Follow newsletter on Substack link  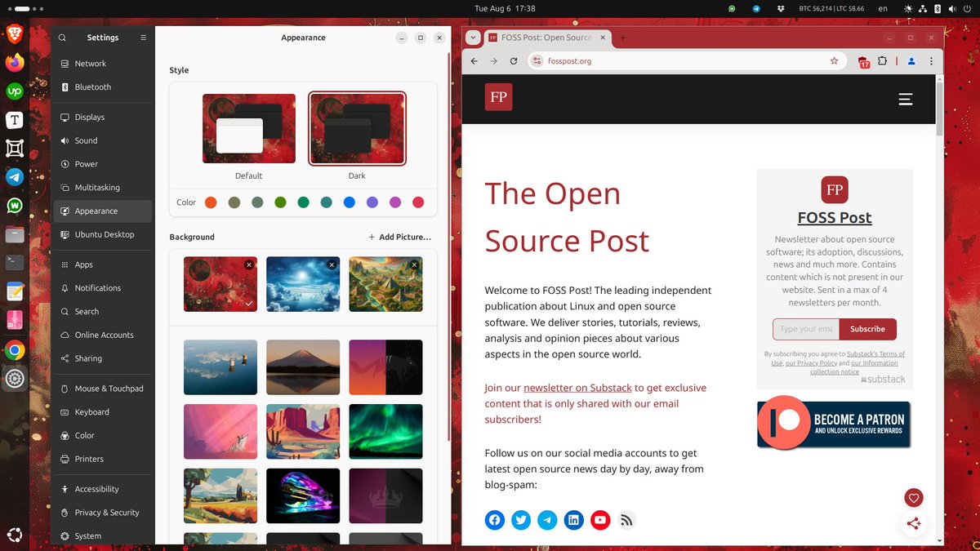tap(577, 388)
